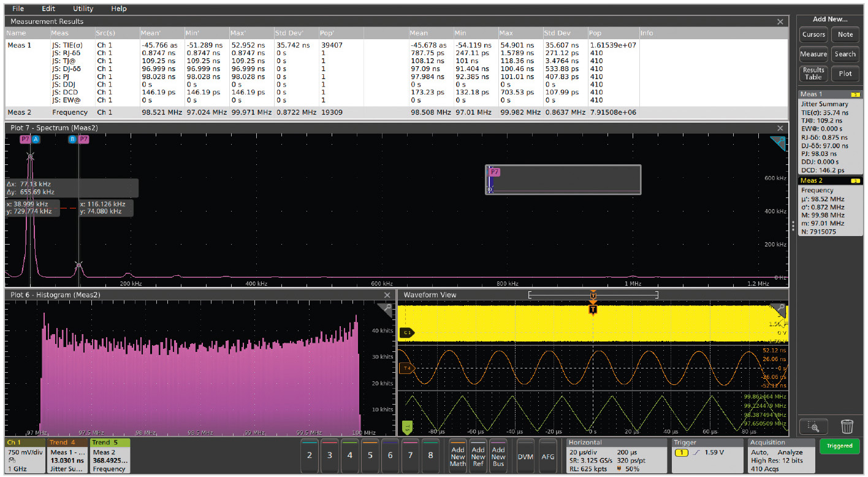Image resolution: width=868 pixels, height=477 pixels.
Task: Open the Edit menu
Action: pyautogui.click(x=48, y=9)
